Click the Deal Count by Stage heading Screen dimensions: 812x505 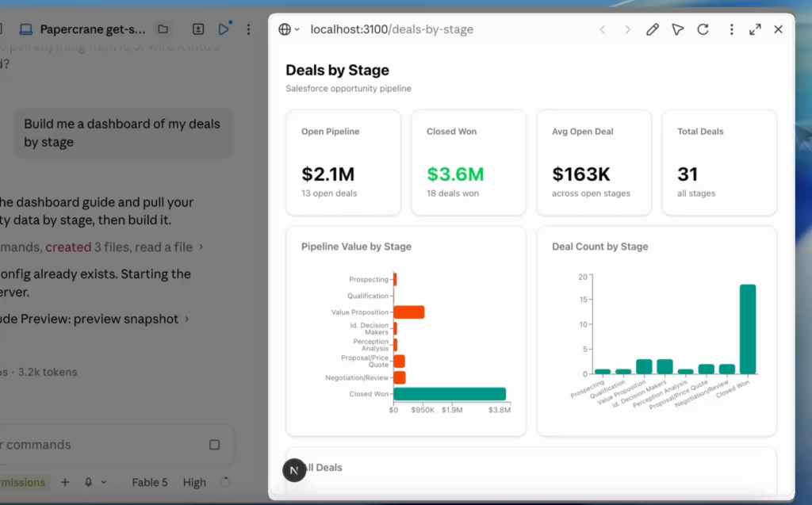pyautogui.click(x=599, y=247)
